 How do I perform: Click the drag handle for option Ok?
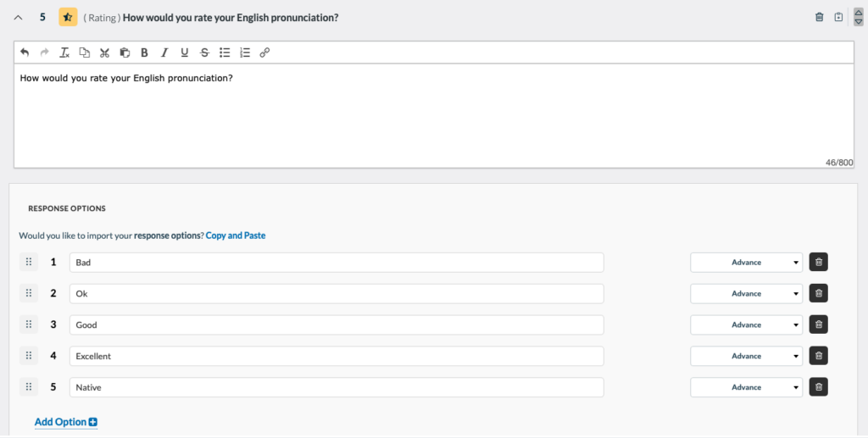point(29,293)
